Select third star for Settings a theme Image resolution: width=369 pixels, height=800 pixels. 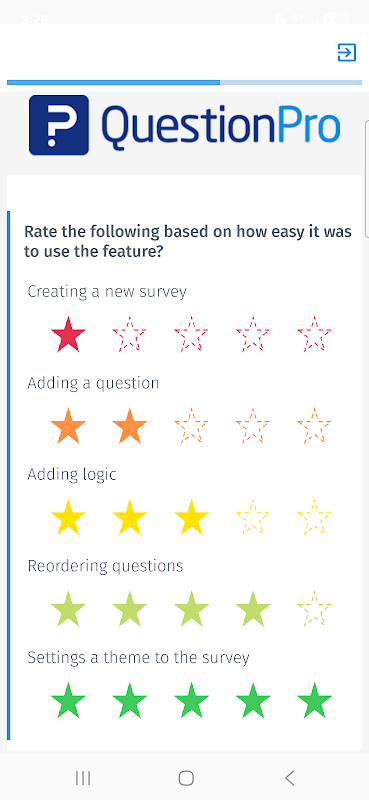[191, 701]
